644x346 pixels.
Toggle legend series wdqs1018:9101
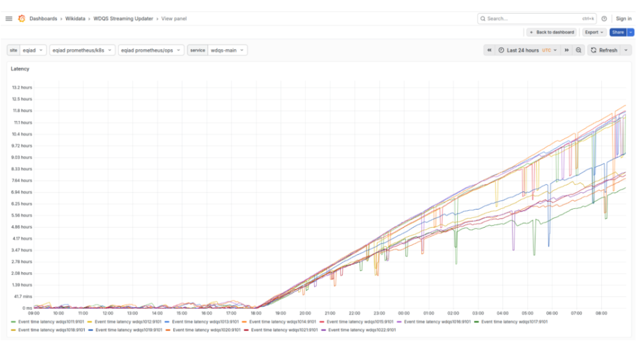click(51, 330)
